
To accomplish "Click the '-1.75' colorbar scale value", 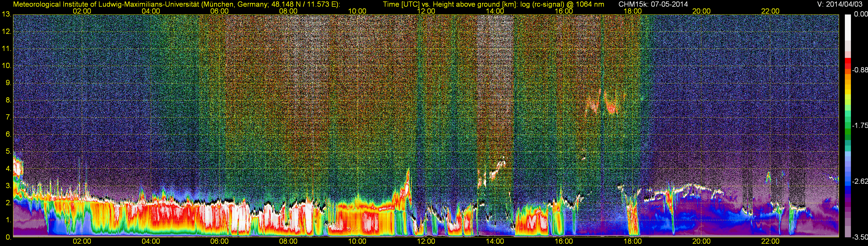I will (859, 126).
